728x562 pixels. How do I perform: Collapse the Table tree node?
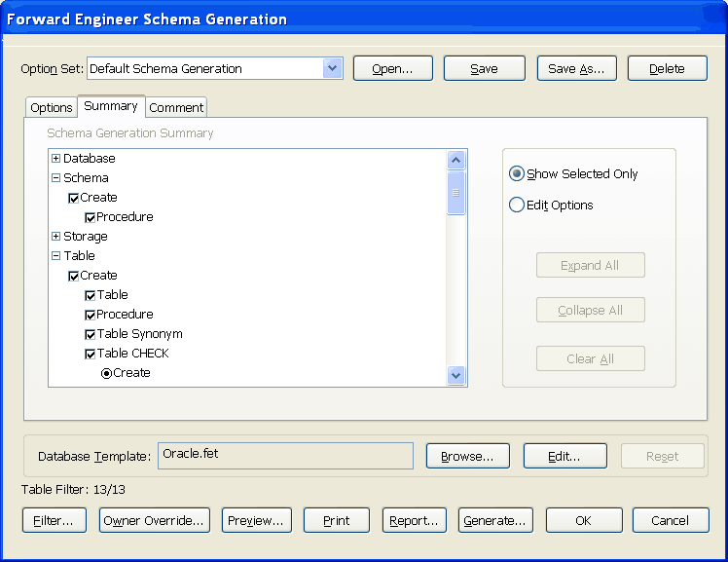pos(55,256)
